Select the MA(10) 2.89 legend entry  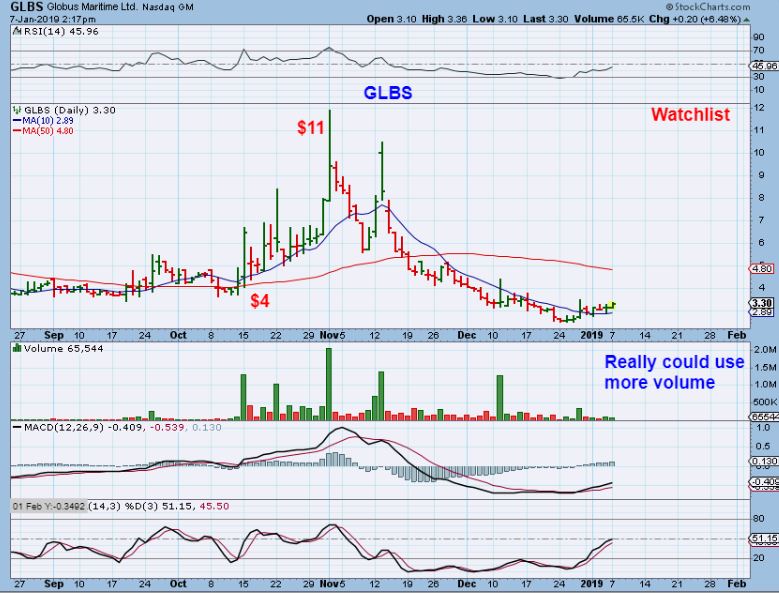43,121
